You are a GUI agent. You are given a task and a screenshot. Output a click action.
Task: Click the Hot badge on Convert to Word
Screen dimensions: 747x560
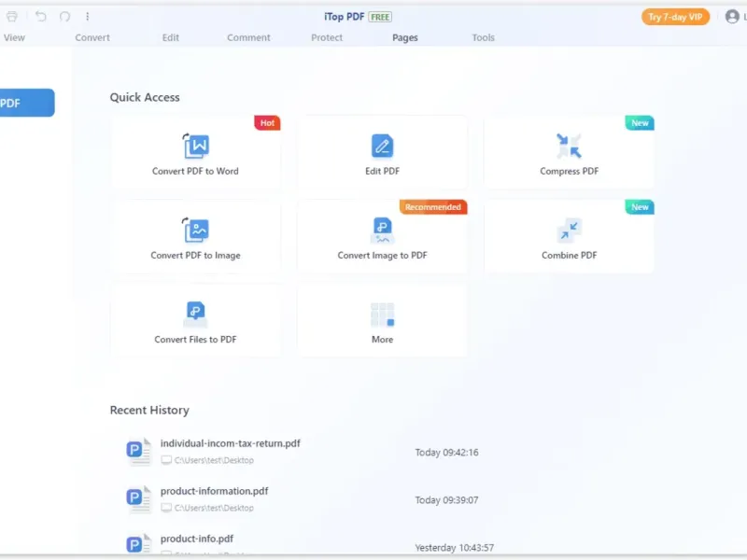[267, 123]
